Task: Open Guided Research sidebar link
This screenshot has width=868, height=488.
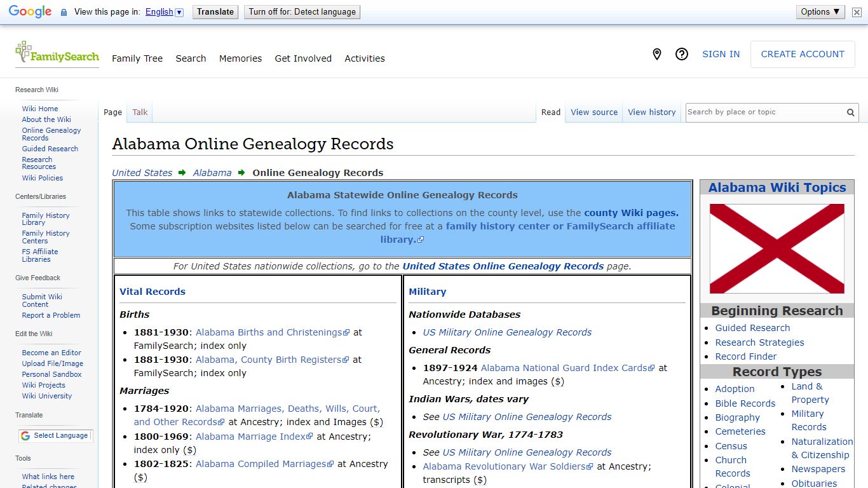Action: (50, 149)
